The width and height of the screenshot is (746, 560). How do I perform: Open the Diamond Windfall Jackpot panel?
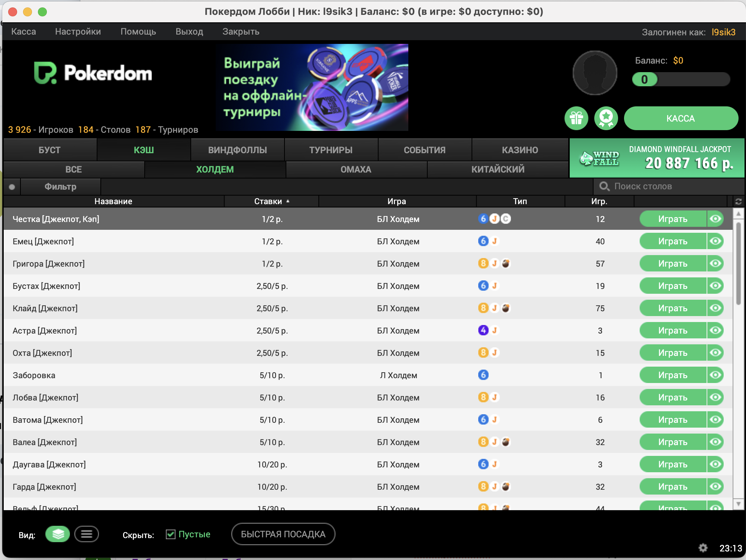(x=657, y=158)
